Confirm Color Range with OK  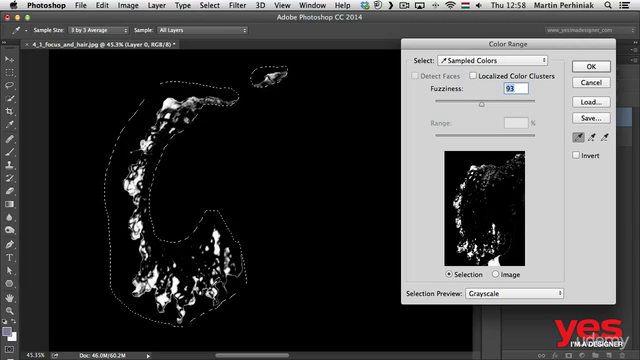[x=591, y=67]
